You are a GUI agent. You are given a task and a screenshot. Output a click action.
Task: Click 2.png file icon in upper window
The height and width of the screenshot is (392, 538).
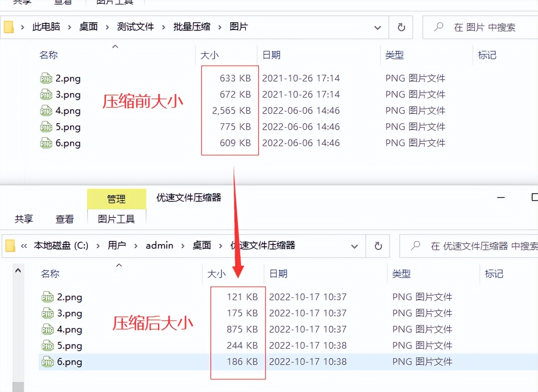(x=46, y=79)
